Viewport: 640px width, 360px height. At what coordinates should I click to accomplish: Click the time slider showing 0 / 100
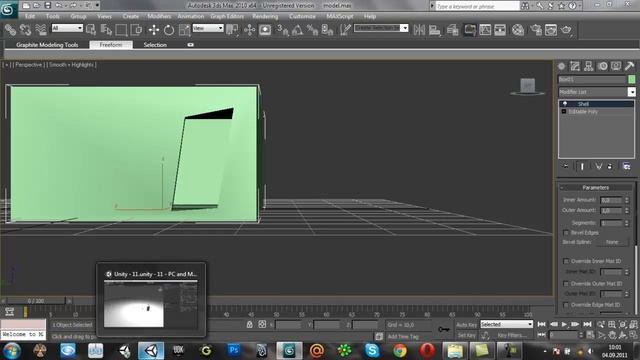[36, 301]
